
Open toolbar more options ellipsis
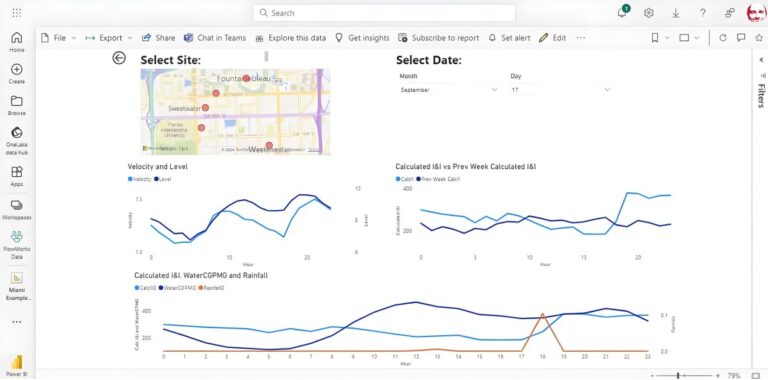click(581, 38)
